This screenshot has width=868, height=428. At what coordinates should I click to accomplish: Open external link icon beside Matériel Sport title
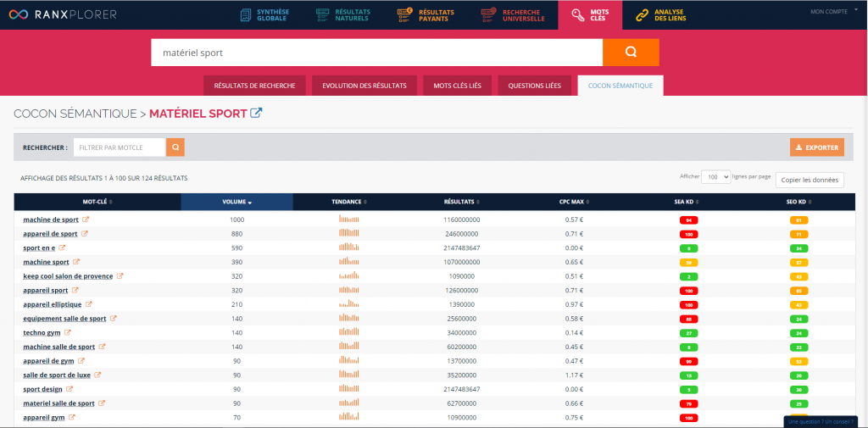click(x=256, y=113)
